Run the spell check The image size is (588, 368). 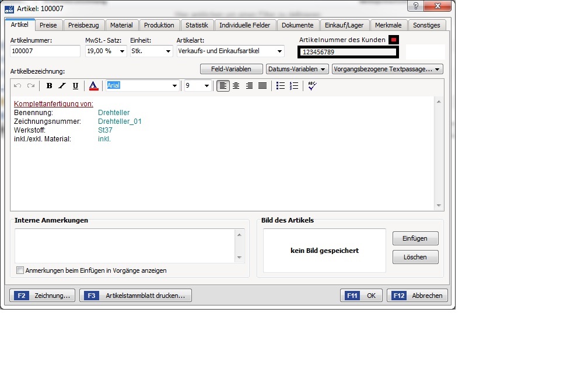313,86
